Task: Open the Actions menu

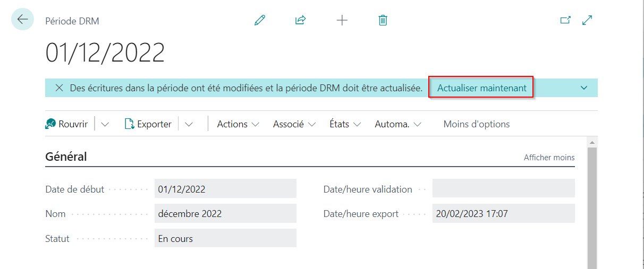Action: (238, 124)
